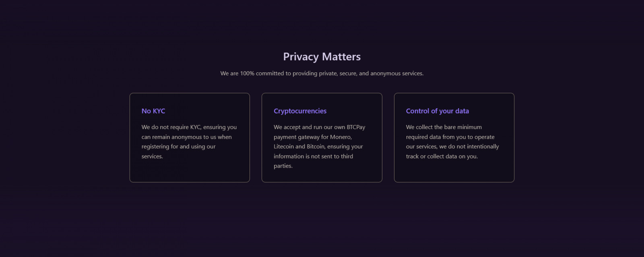Click "required data" in the data card

(423, 137)
